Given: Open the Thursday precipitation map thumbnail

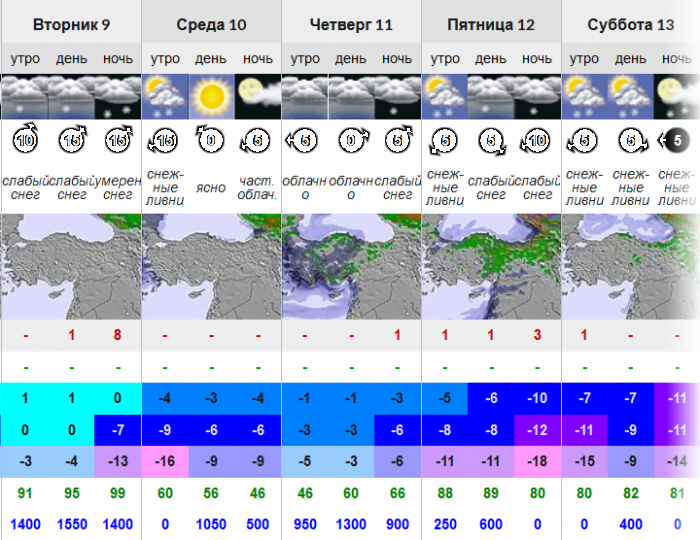Looking at the screenshot, I should (x=351, y=266).
